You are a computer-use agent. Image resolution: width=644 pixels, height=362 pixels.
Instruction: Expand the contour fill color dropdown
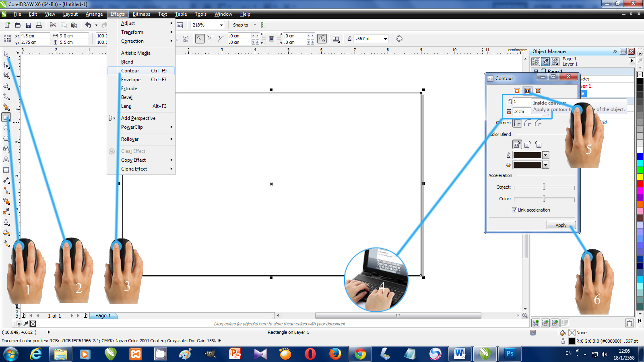(545, 165)
